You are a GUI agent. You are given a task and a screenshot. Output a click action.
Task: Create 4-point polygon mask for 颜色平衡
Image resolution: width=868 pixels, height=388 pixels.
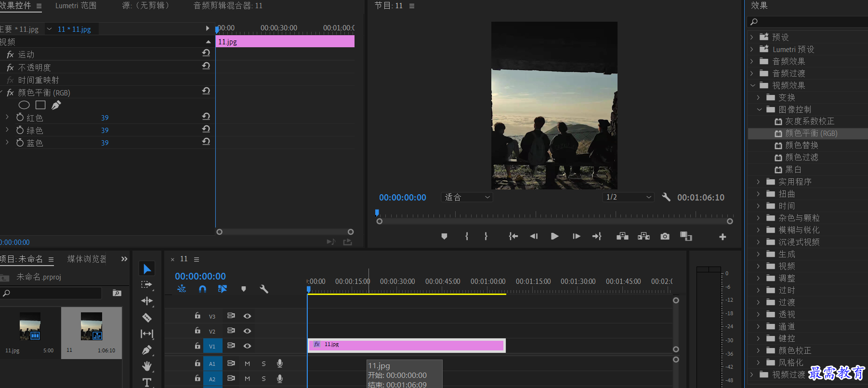pos(40,105)
